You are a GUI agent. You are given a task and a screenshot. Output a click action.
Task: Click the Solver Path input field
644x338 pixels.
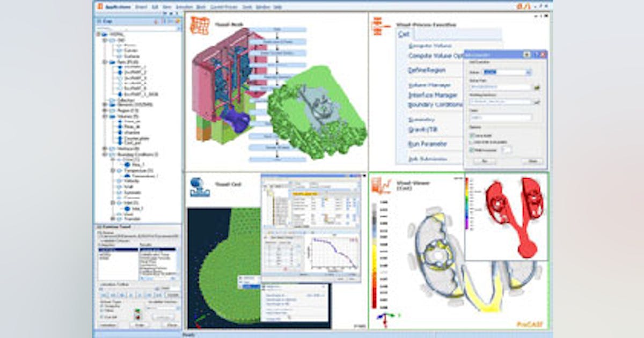click(501, 86)
